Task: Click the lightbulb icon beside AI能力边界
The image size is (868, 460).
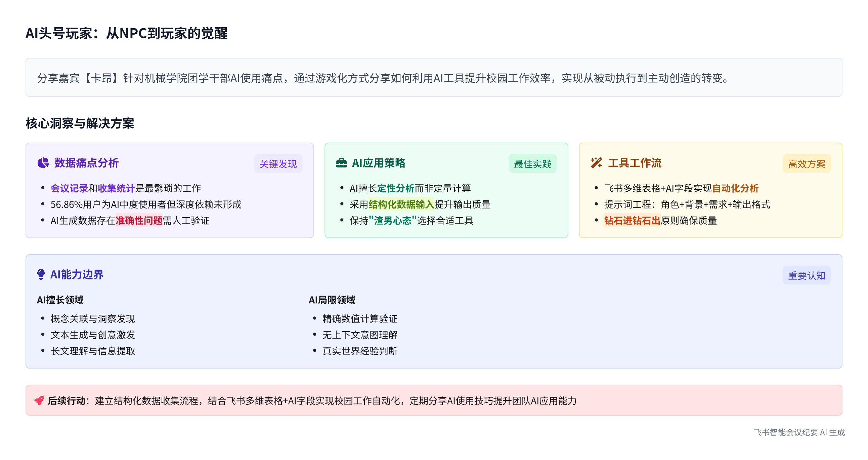Action: click(41, 274)
